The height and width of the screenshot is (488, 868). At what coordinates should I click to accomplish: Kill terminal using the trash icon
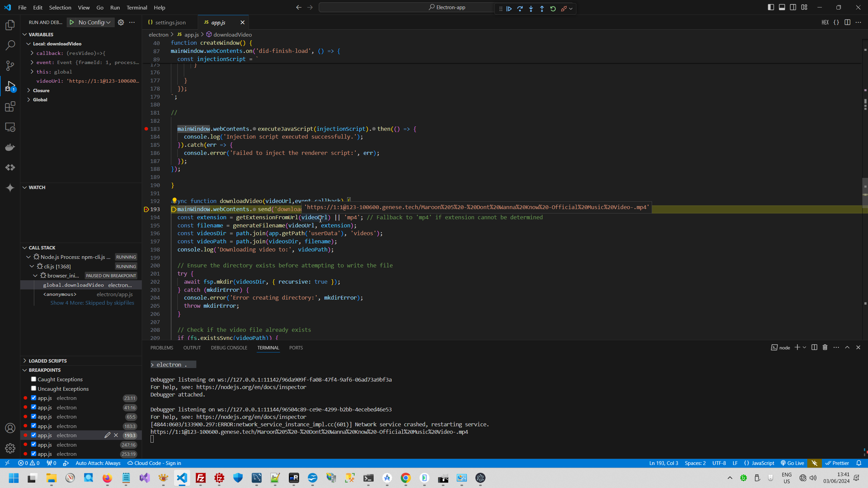(x=825, y=347)
